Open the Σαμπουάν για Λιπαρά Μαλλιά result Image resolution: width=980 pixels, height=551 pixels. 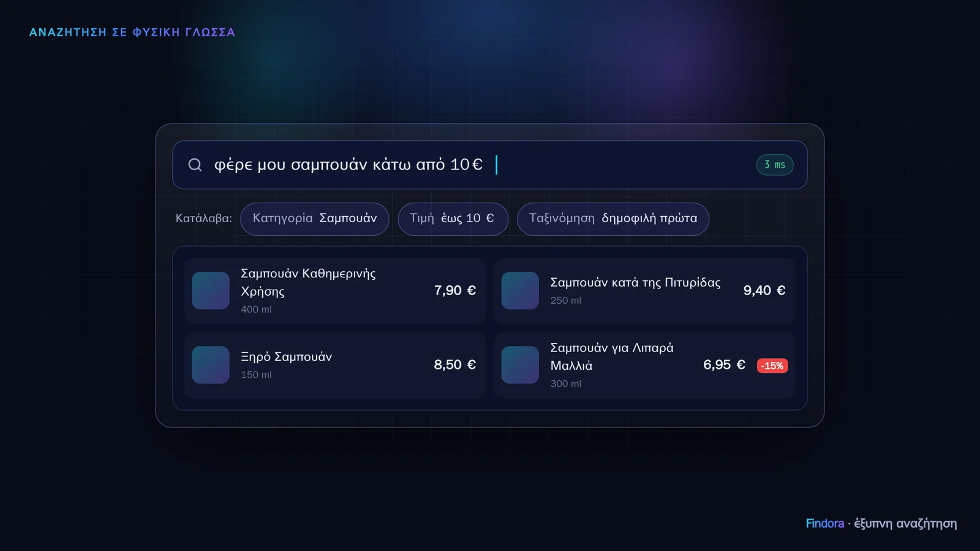point(644,365)
